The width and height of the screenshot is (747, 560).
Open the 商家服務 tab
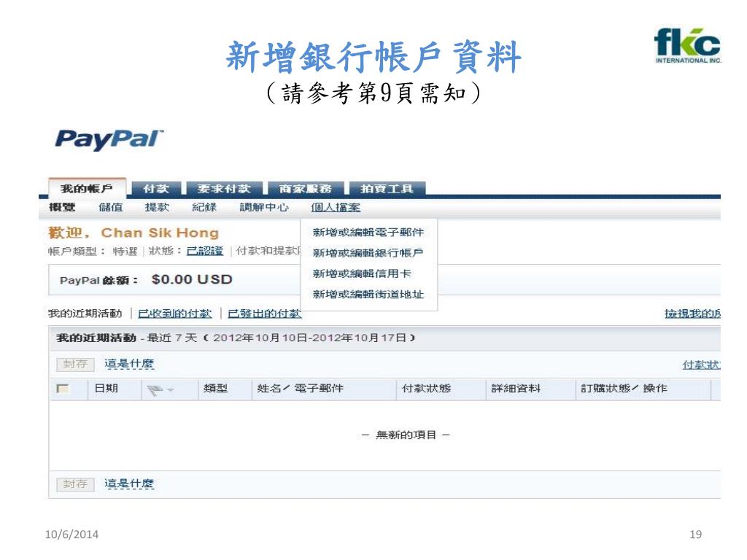(x=306, y=189)
